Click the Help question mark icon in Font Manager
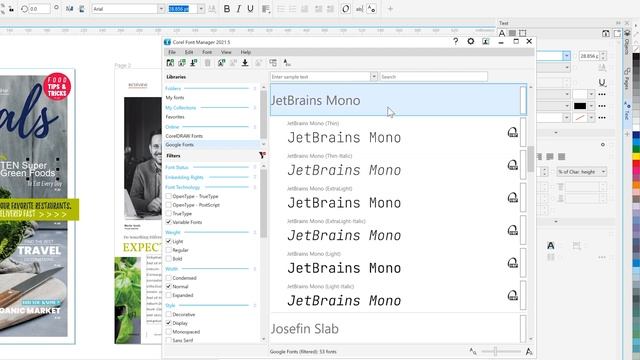Viewport: 640px width, 360px height. [456, 41]
